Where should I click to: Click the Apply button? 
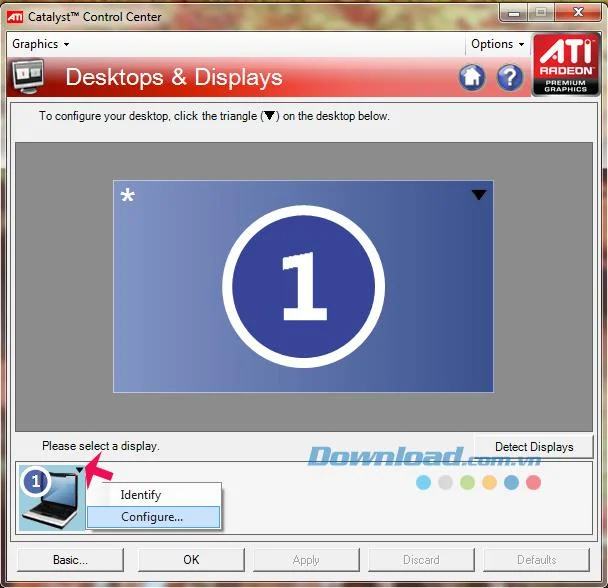click(x=306, y=560)
